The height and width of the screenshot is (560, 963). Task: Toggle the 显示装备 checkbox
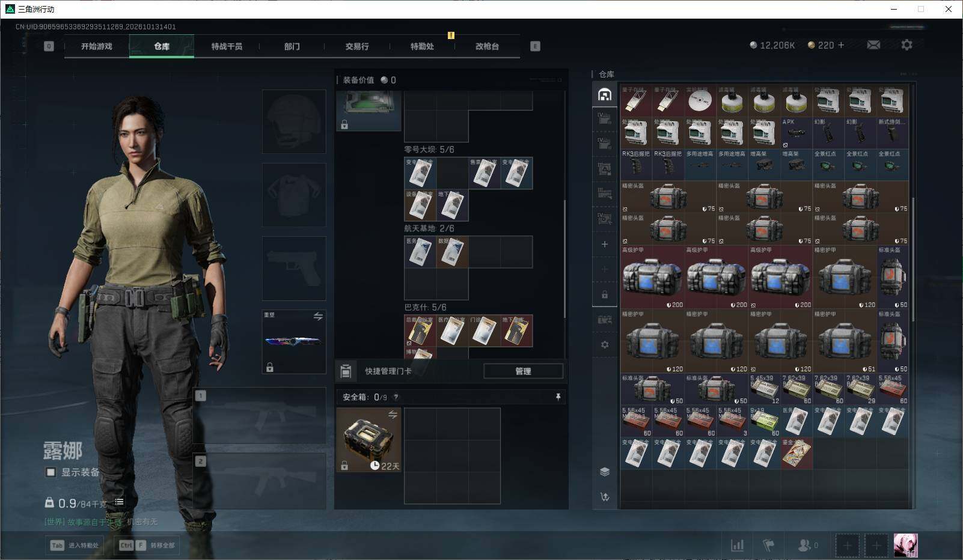point(51,472)
